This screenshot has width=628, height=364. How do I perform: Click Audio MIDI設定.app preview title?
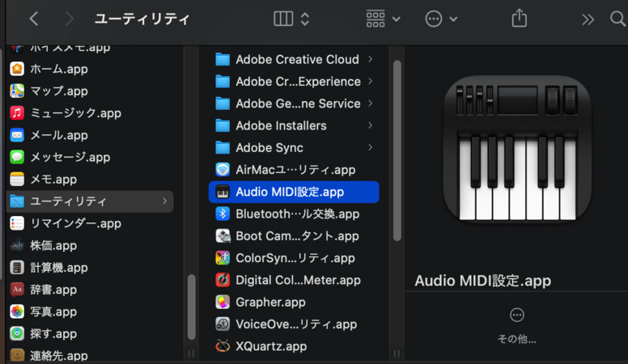(482, 281)
